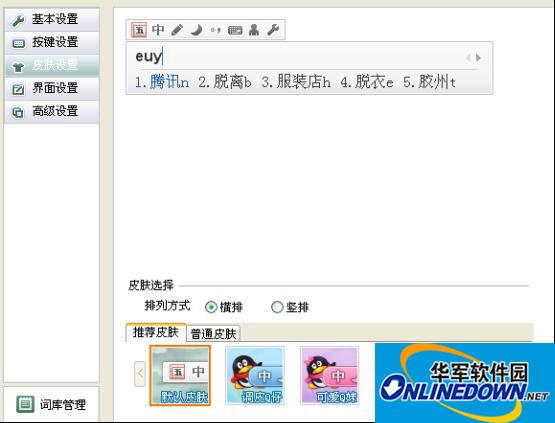Choose the 可爱q妹 skin thumbnail
This screenshot has width=555, height=423.
pos(330,375)
